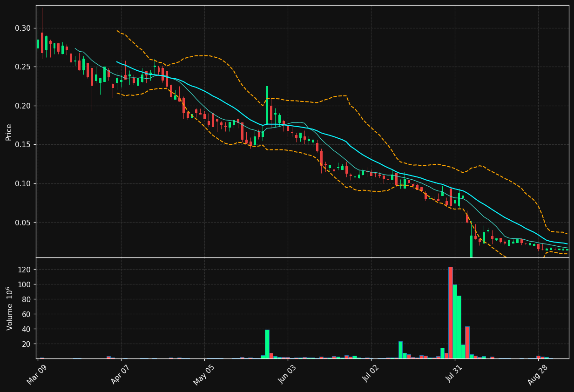Click the 100 volume axis label
This screenshot has height=392, width=574.
coord(25,284)
